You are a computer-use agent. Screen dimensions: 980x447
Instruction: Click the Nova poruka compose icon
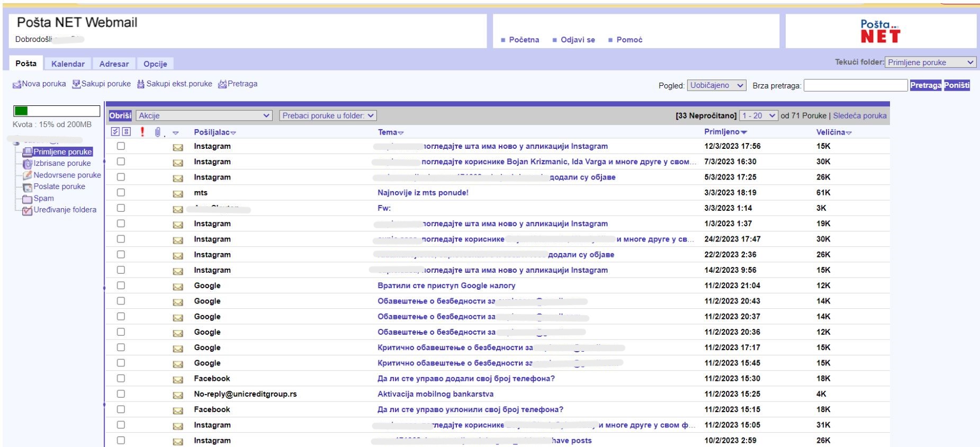17,84
